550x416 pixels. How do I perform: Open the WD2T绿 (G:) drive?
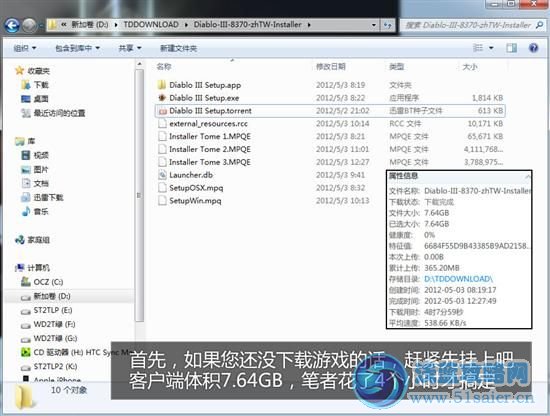pyautogui.click(x=55, y=338)
